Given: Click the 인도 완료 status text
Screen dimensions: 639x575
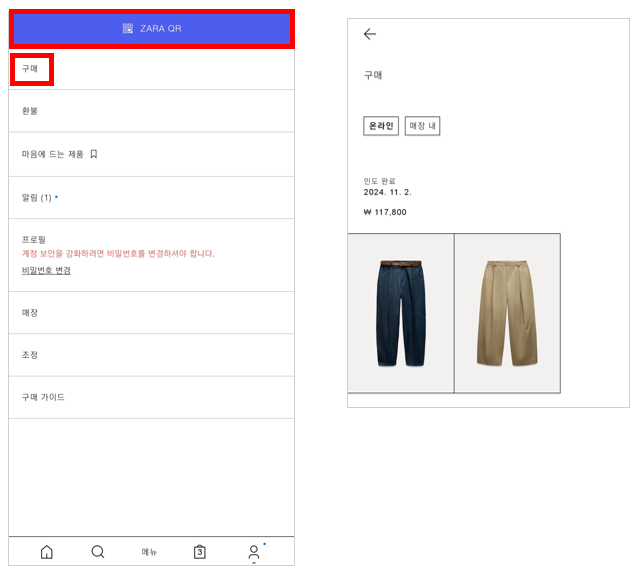Looking at the screenshot, I should click(x=379, y=181).
